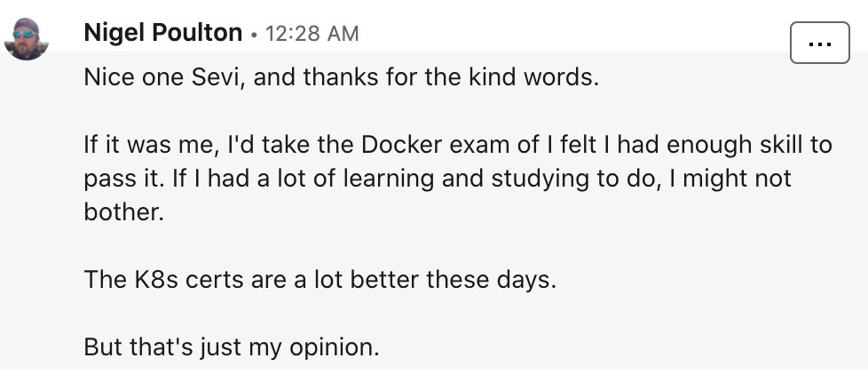Click Nigel Poulton's profile avatar
Screen dimensions: 868x382
tap(26, 38)
